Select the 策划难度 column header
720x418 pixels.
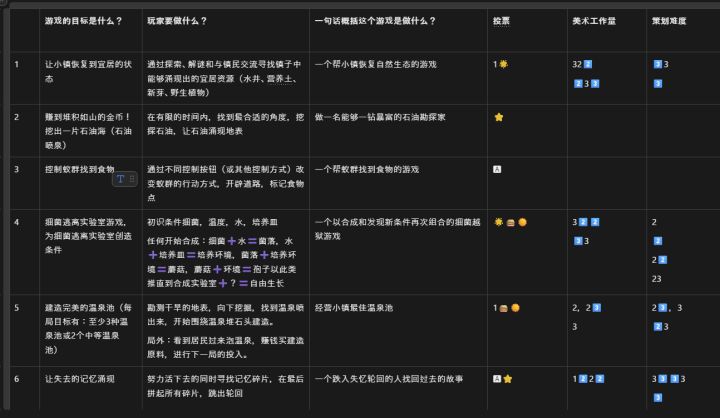[x=669, y=21]
